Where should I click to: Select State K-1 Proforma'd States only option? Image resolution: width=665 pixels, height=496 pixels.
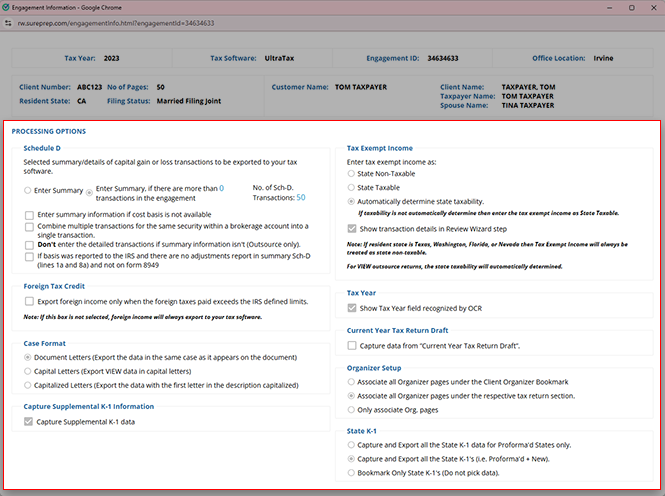click(351, 445)
